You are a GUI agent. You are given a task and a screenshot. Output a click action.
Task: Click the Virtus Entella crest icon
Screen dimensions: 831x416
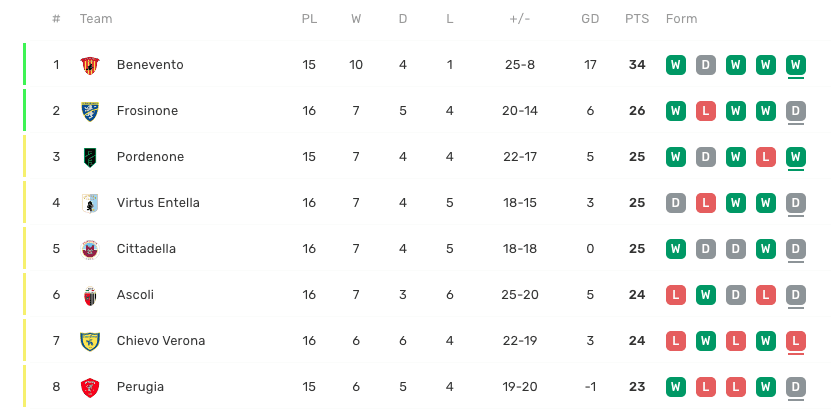90,203
